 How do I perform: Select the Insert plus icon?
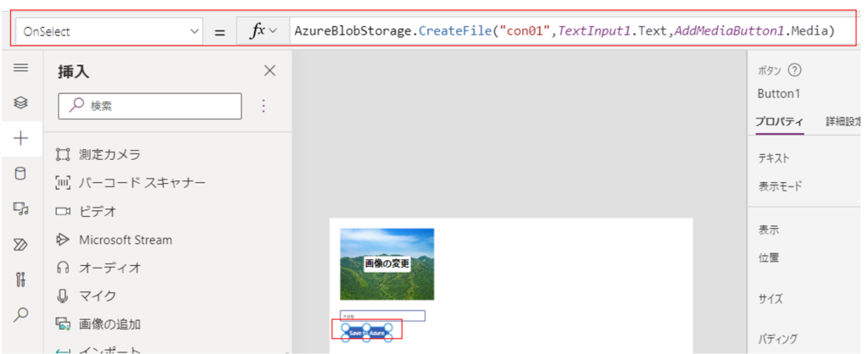click(21, 138)
